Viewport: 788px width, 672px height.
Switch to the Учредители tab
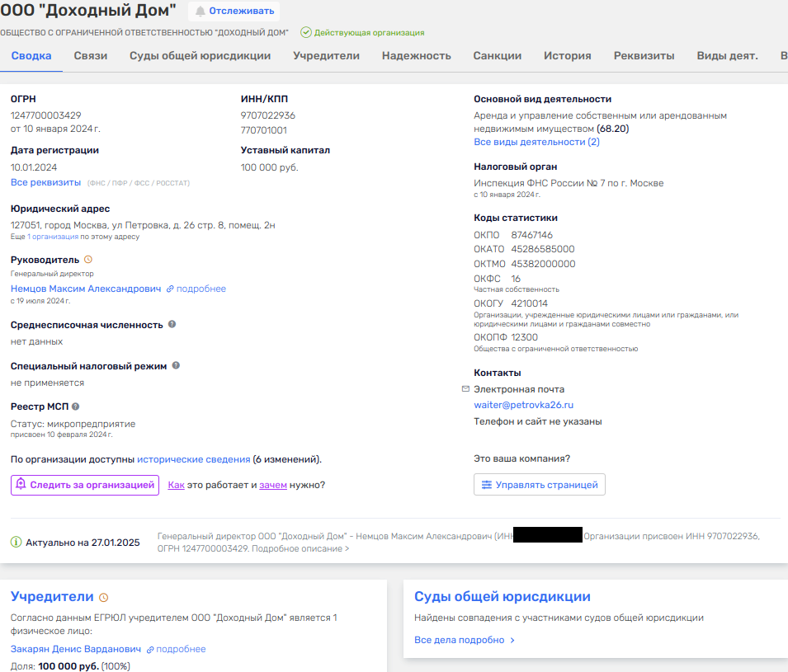click(x=326, y=56)
